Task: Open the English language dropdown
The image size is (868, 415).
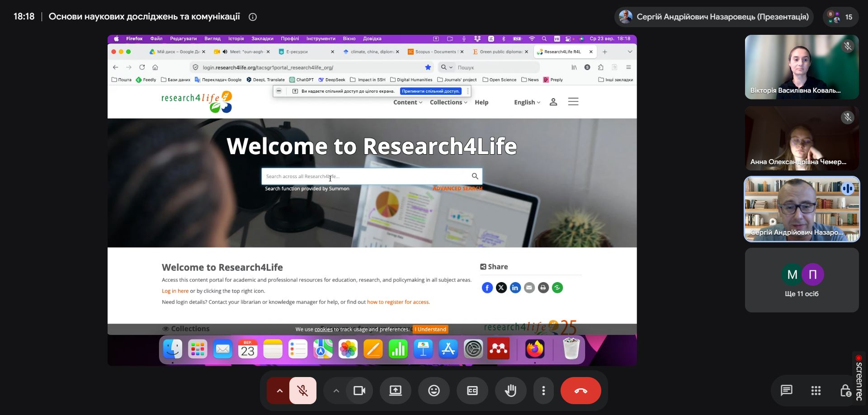Action: point(527,102)
